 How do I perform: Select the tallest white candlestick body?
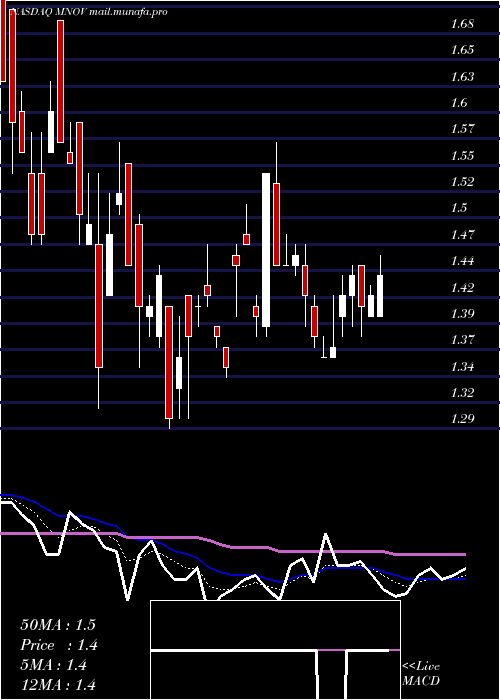coord(266,250)
